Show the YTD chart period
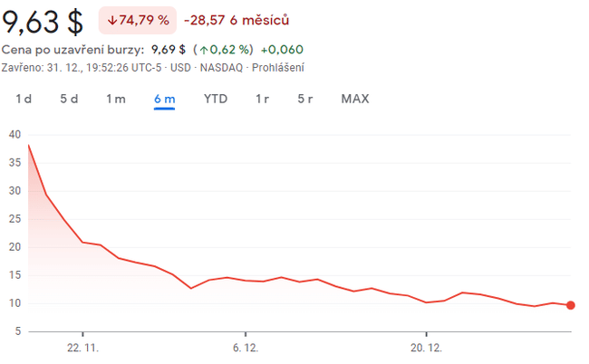Viewport: 589px width, 364px height. [215, 99]
